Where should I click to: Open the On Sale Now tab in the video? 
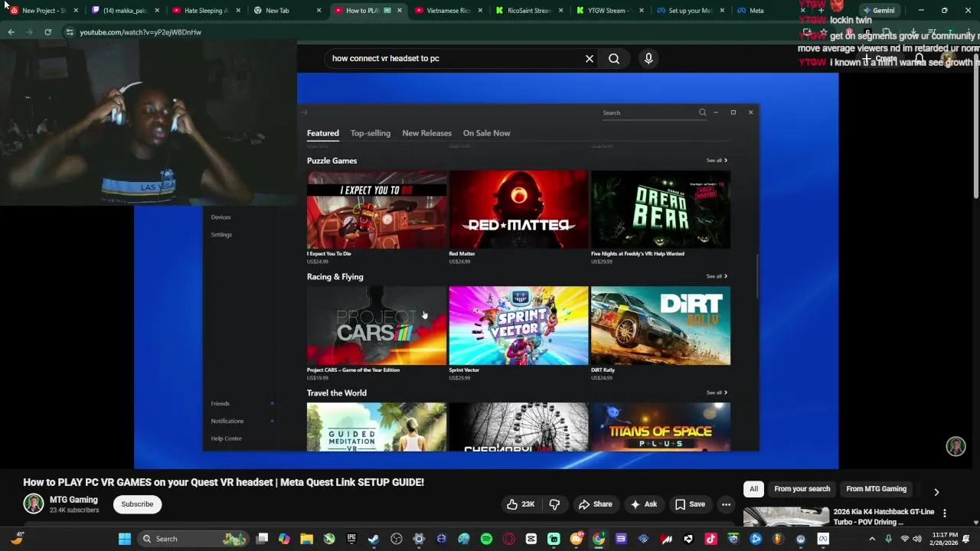(486, 133)
